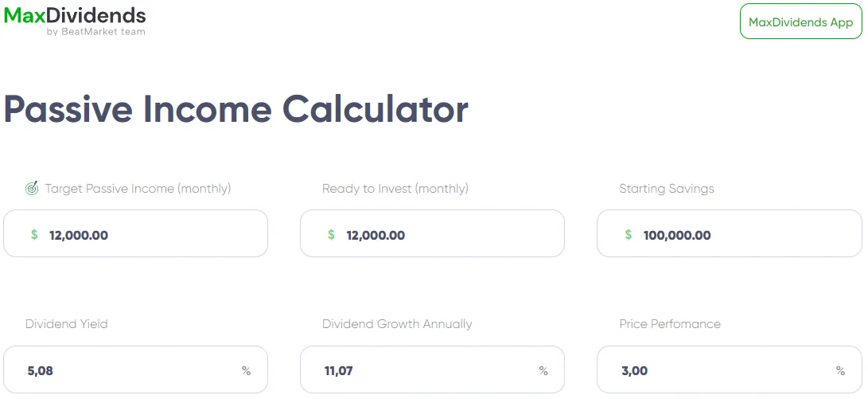Image resolution: width=868 pixels, height=399 pixels.
Task: Click the MaxDividends logo
Action: (75, 15)
